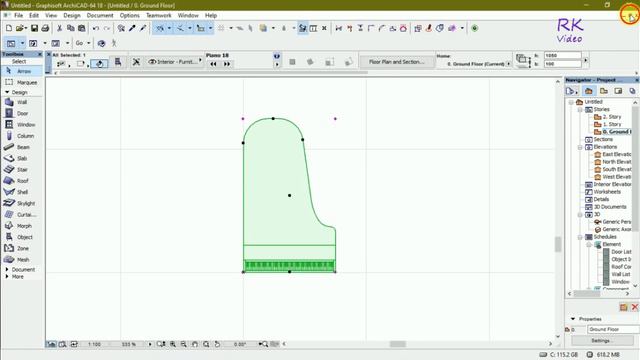Go to the previous object with rewind arrows
Image resolution: width=640 pixels, height=360 pixels.
(213, 64)
